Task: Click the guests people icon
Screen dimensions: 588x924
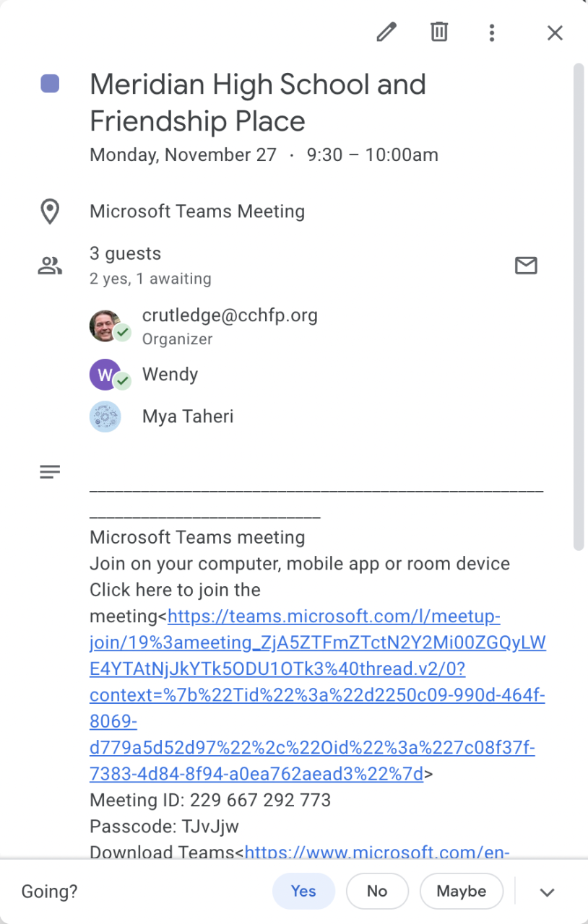Action: 49,266
